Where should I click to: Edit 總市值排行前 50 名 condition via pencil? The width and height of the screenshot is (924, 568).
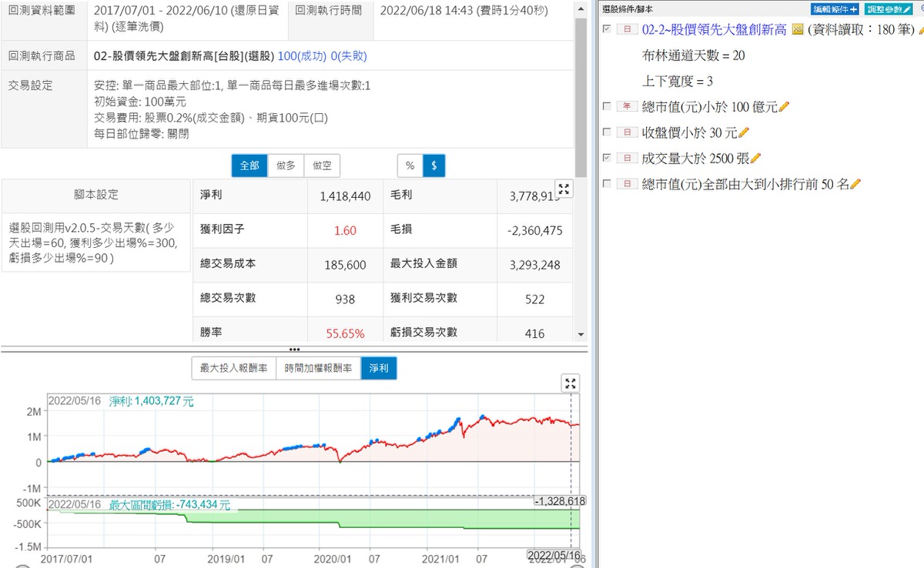click(x=855, y=184)
